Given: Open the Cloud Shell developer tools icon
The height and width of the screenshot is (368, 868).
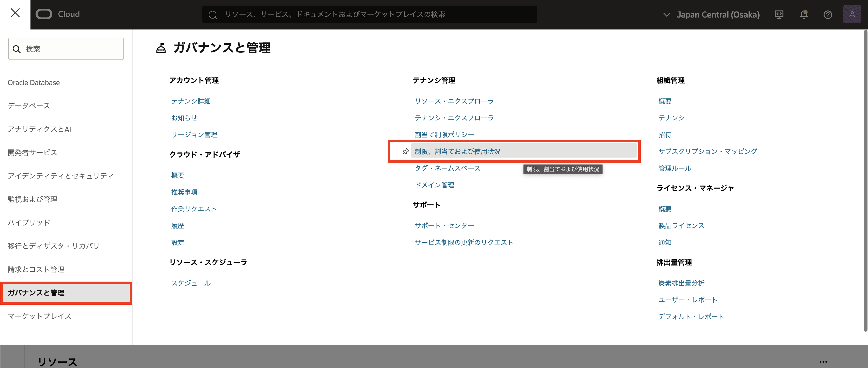Looking at the screenshot, I should coord(779,14).
